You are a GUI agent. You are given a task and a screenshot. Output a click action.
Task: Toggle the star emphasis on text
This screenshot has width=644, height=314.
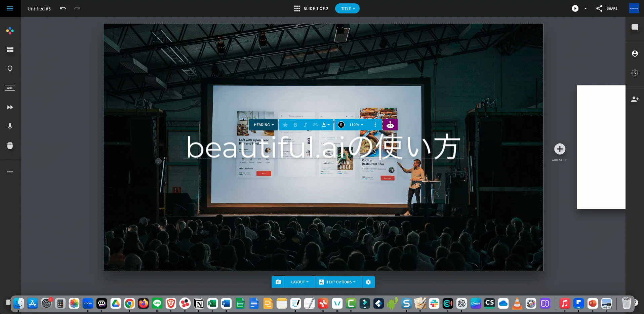point(285,125)
